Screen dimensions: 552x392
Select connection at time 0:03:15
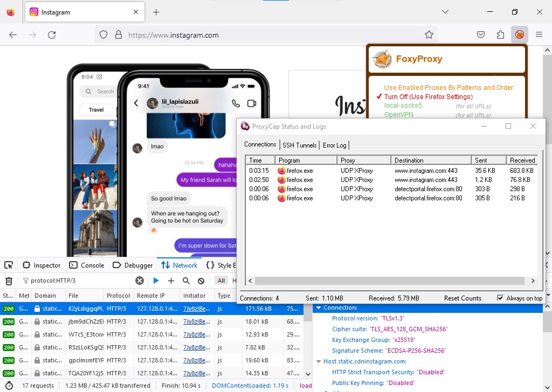[x=391, y=171]
